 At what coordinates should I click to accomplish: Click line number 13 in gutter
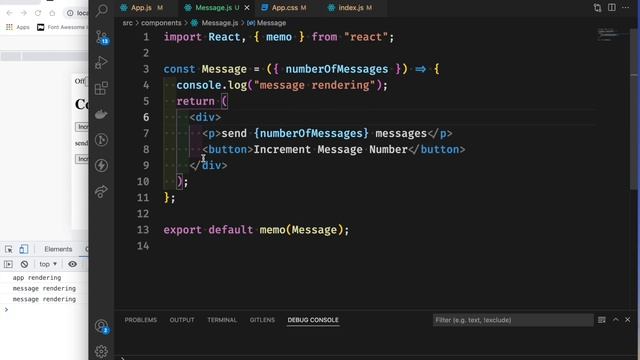[143, 230]
